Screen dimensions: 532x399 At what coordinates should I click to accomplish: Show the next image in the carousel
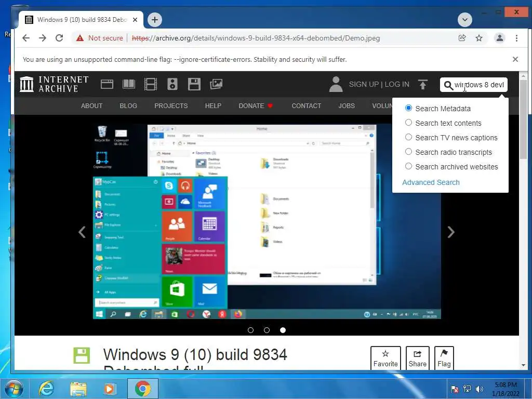coord(450,232)
